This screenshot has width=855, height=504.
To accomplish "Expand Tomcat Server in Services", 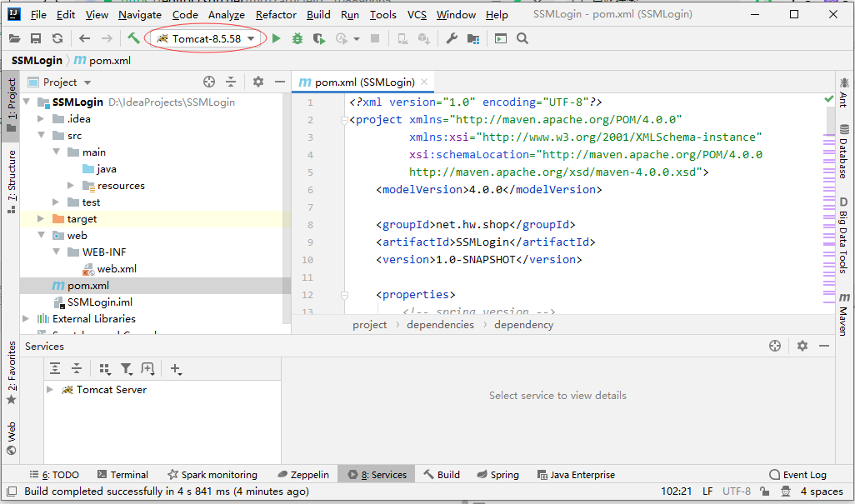I will click(50, 389).
